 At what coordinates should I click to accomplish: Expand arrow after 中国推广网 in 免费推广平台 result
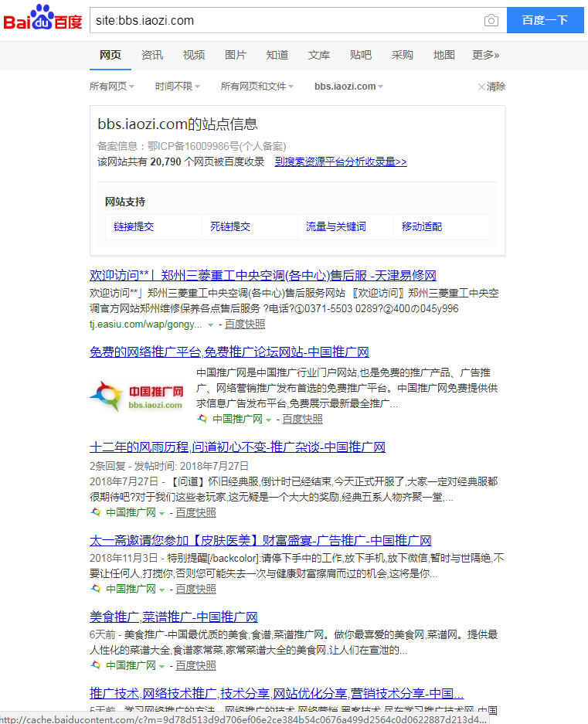[268, 420]
